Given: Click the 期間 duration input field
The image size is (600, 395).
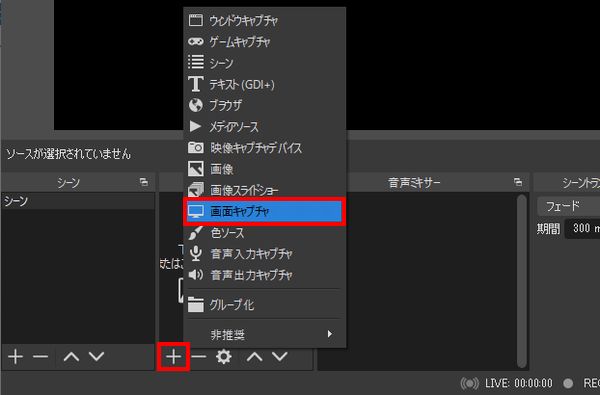Looking at the screenshot, I should (582, 229).
